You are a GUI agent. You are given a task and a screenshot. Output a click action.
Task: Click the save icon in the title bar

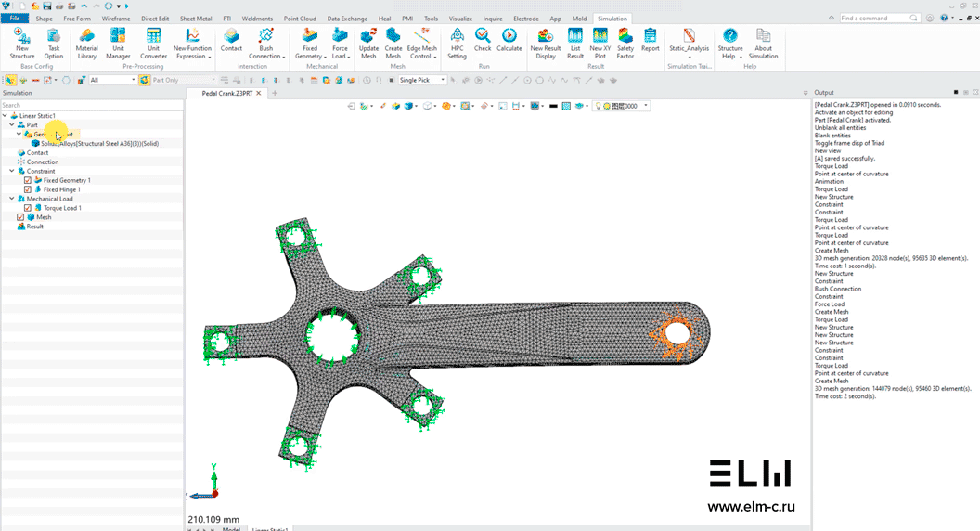pos(47,6)
